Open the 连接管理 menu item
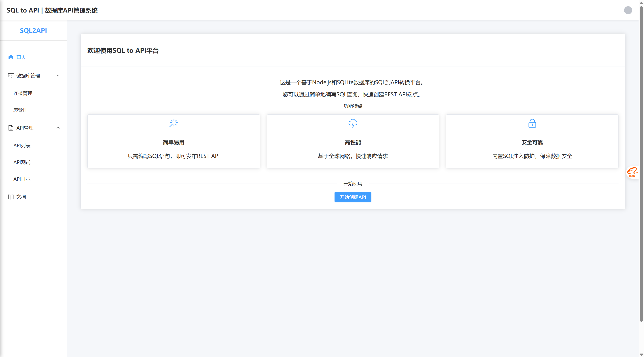The image size is (644, 357). 23,93
